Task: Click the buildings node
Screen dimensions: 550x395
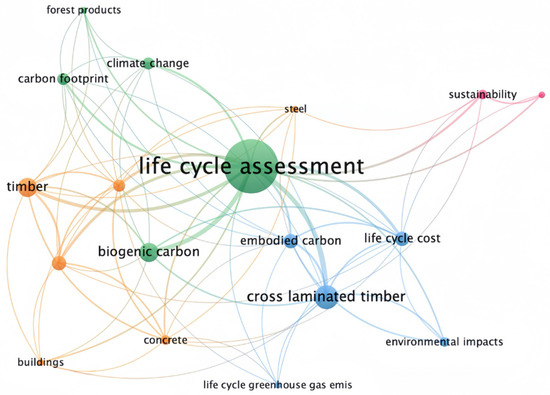Action: [40, 362]
